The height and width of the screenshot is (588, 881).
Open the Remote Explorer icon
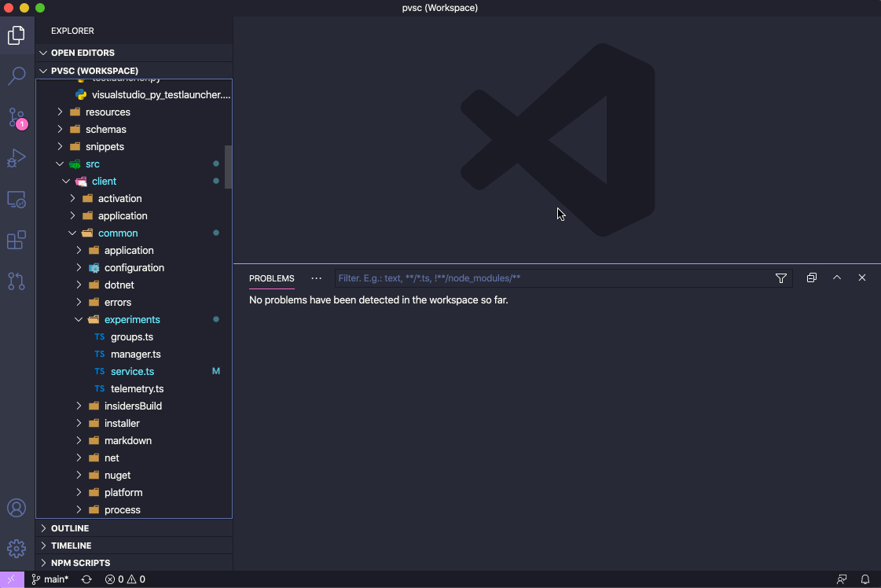coord(17,199)
